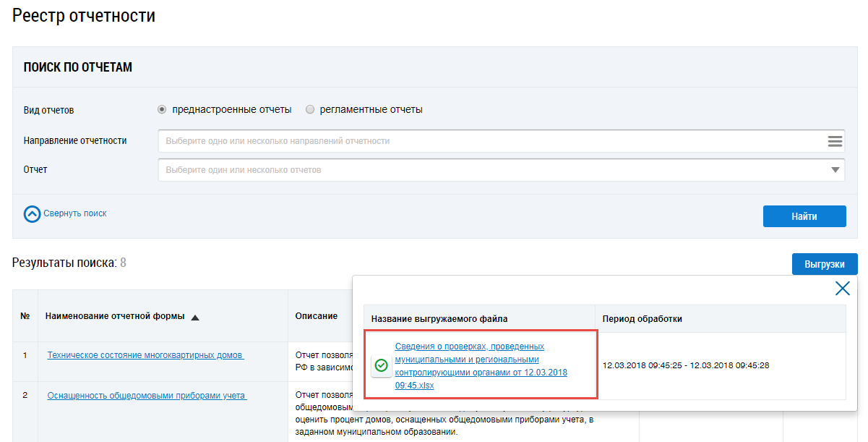Click the Отчет input field
Screen dimensions: 868x442
(x=491, y=170)
